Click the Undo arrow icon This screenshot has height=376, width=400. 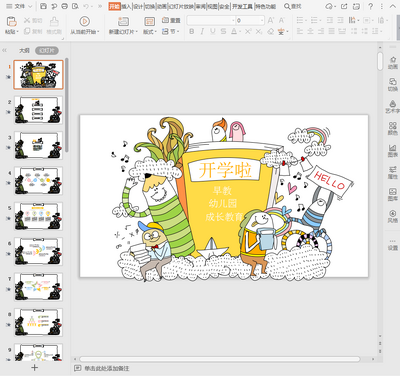click(86, 6)
